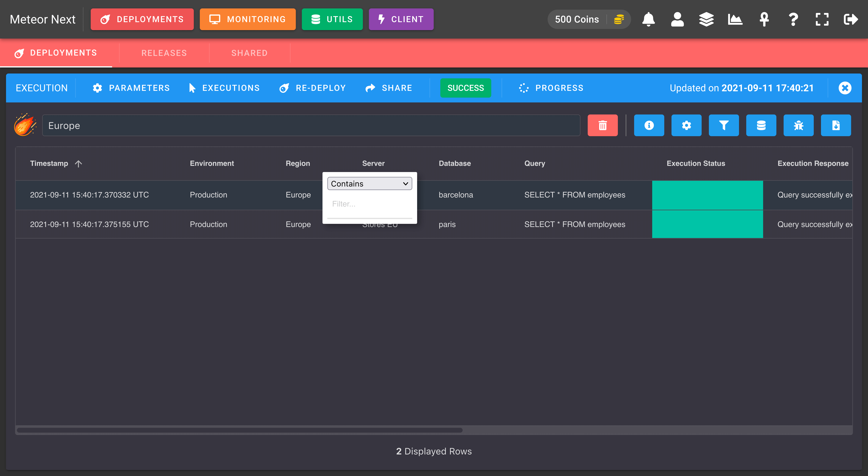Open the CLIENT nav button

(401, 19)
